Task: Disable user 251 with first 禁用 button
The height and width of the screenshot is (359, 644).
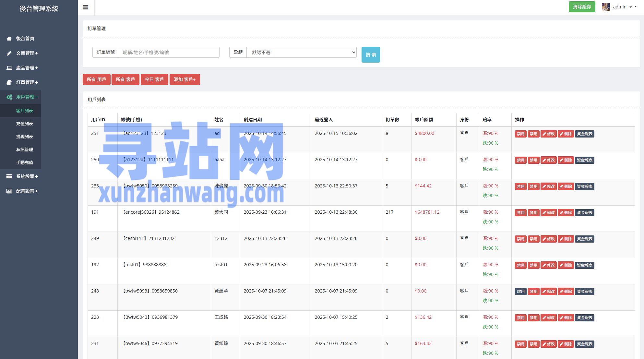Action: [x=520, y=134]
